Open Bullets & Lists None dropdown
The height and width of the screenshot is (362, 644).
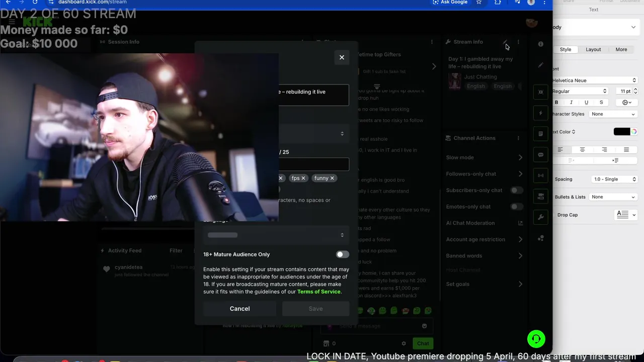click(x=613, y=197)
